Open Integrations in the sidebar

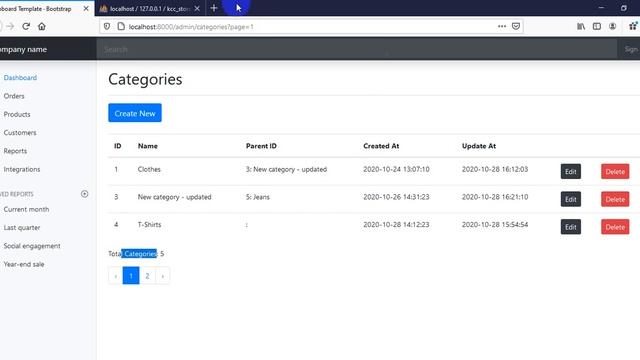point(22,169)
